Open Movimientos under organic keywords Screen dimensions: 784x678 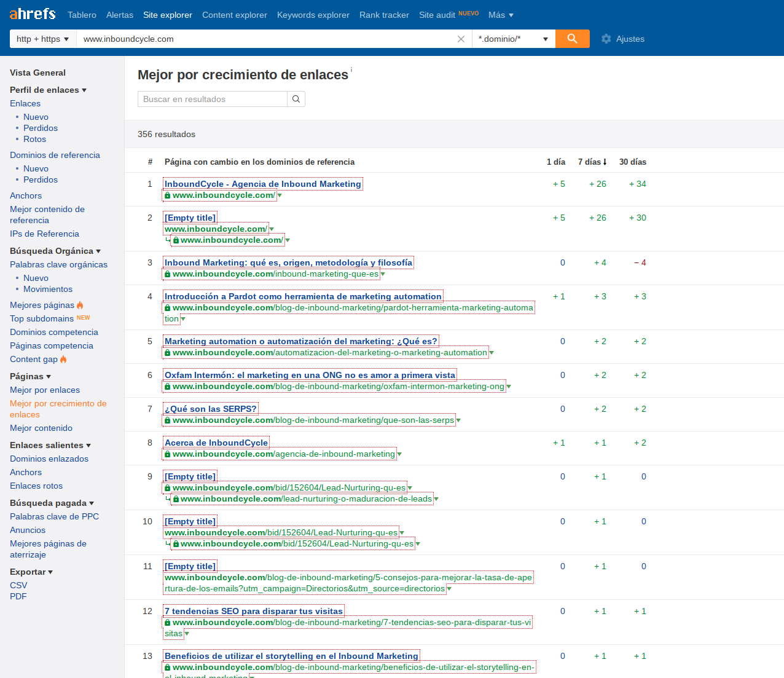(48, 290)
